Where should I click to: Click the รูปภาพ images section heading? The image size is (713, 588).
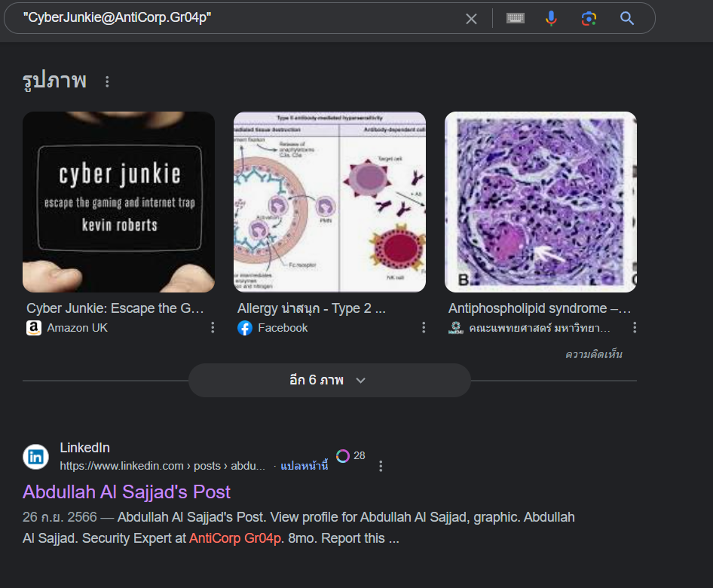(x=54, y=81)
